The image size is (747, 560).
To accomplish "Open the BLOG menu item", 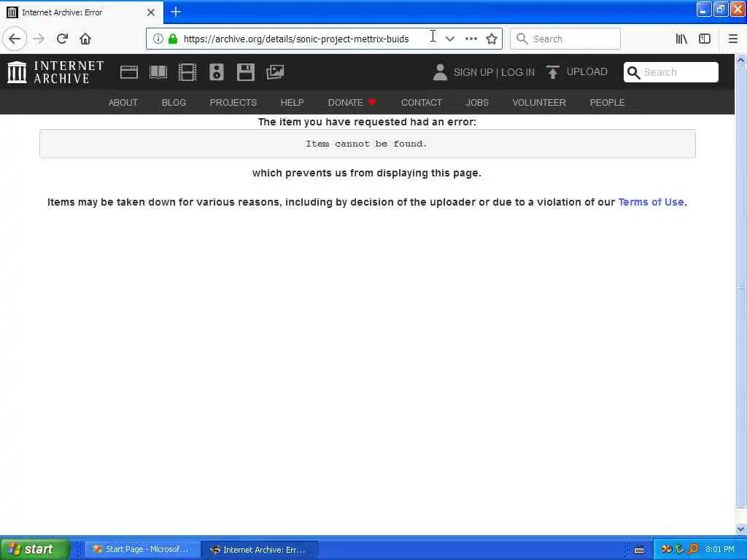I will [x=174, y=102].
